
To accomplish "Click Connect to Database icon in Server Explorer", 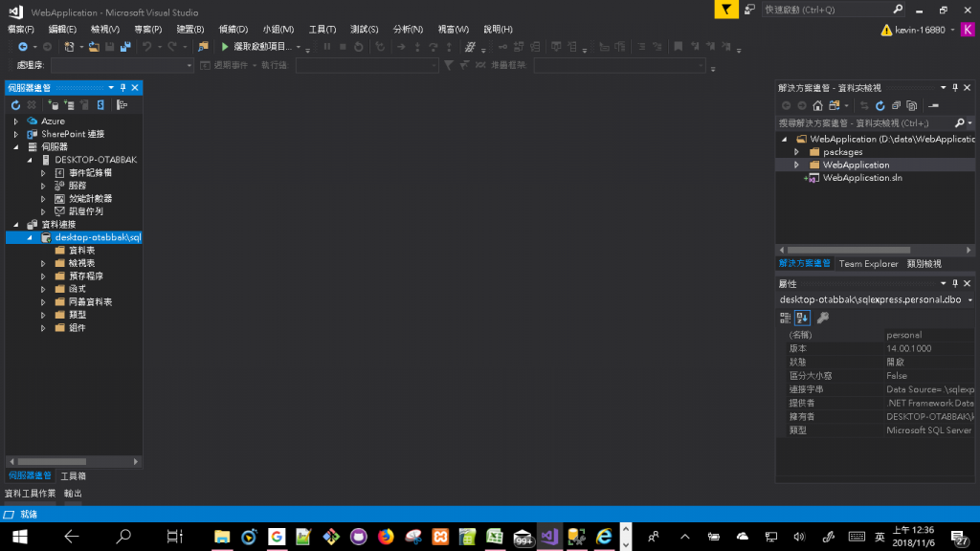I will click(54, 105).
